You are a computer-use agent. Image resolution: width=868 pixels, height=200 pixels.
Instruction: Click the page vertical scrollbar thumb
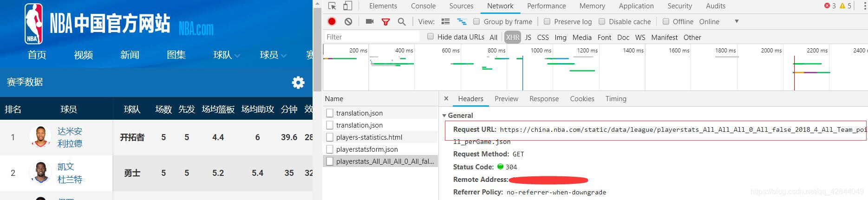(317, 49)
